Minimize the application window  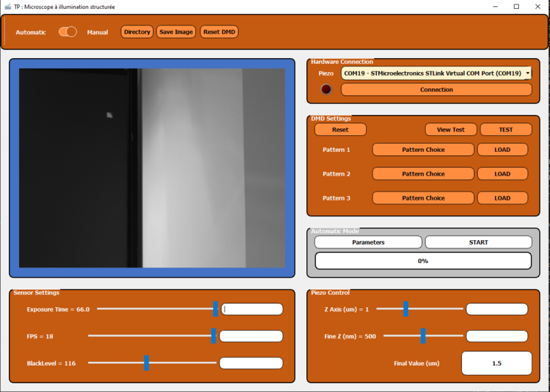(x=495, y=7)
